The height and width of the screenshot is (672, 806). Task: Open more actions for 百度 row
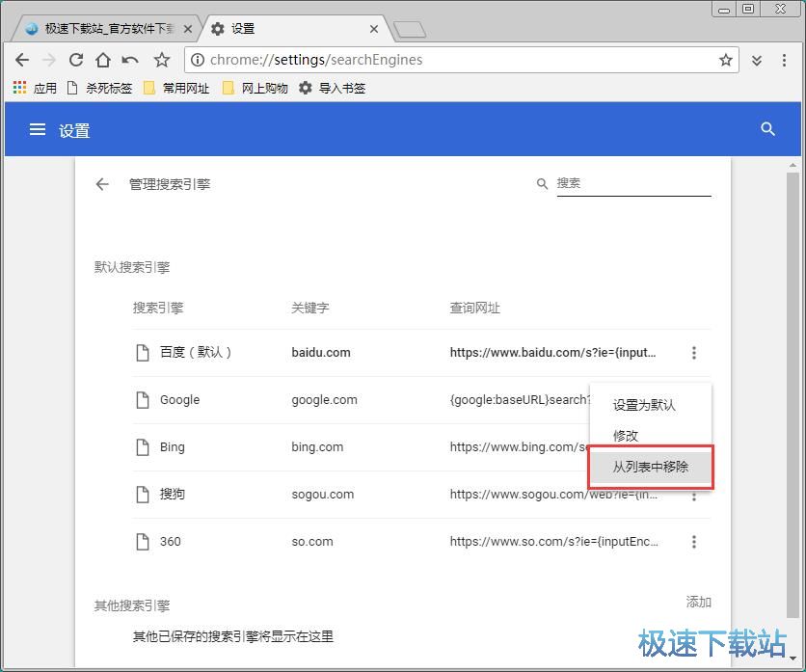click(694, 353)
